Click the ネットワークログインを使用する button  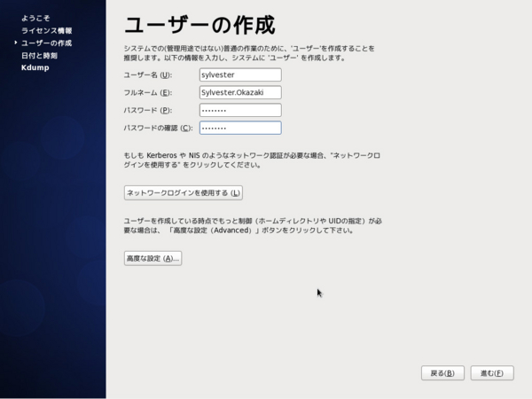[x=184, y=192]
